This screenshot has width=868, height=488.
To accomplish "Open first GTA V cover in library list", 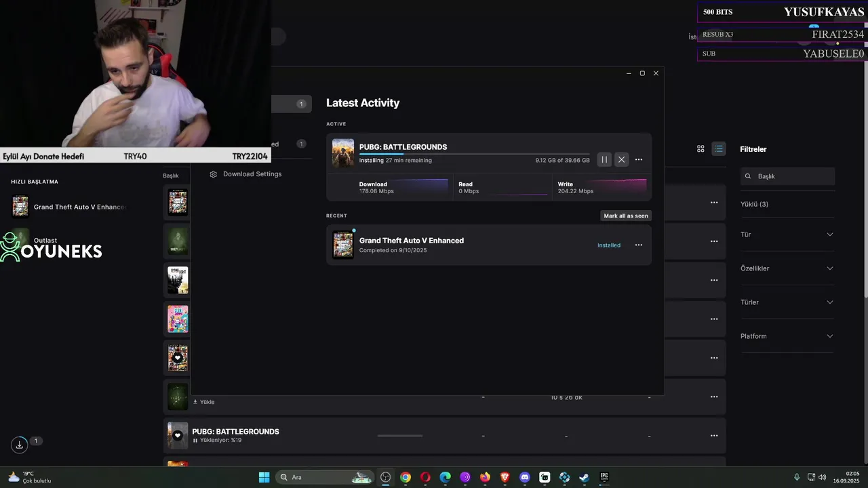I will click(x=178, y=202).
